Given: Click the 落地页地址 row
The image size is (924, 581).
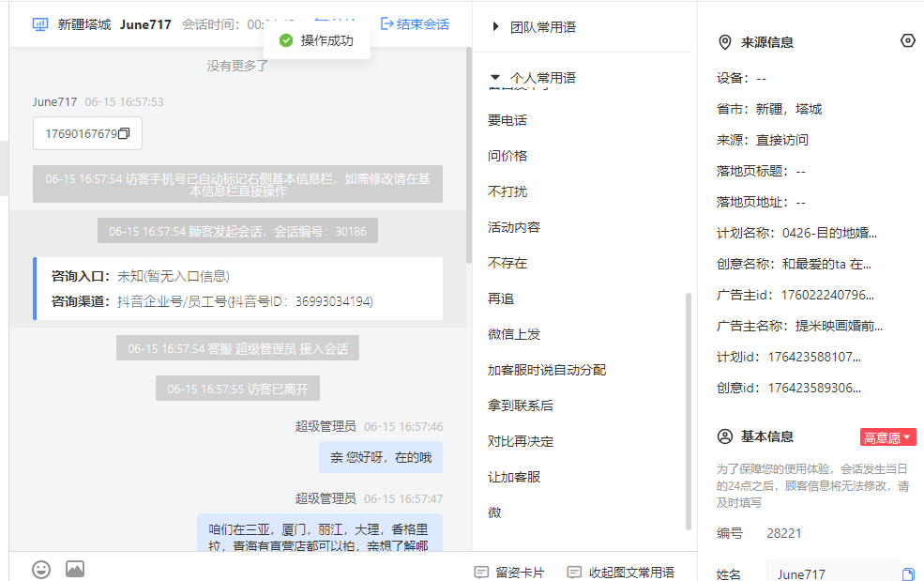Looking at the screenshot, I should click(761, 203).
